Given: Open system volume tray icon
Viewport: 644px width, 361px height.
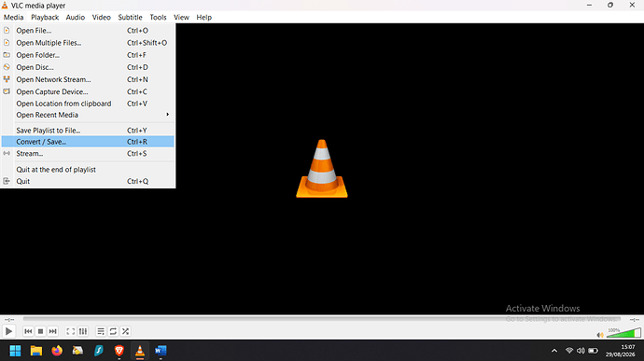Looking at the screenshot, I should click(581, 351).
